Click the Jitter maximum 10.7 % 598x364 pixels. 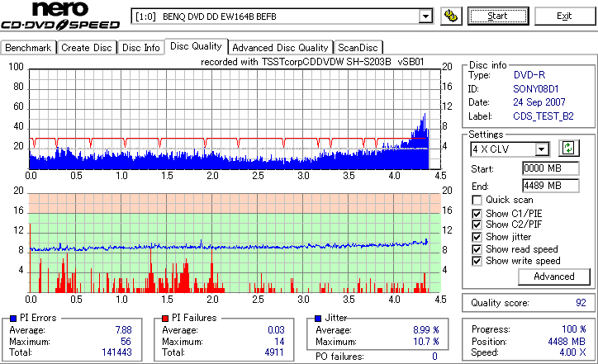coord(426,341)
